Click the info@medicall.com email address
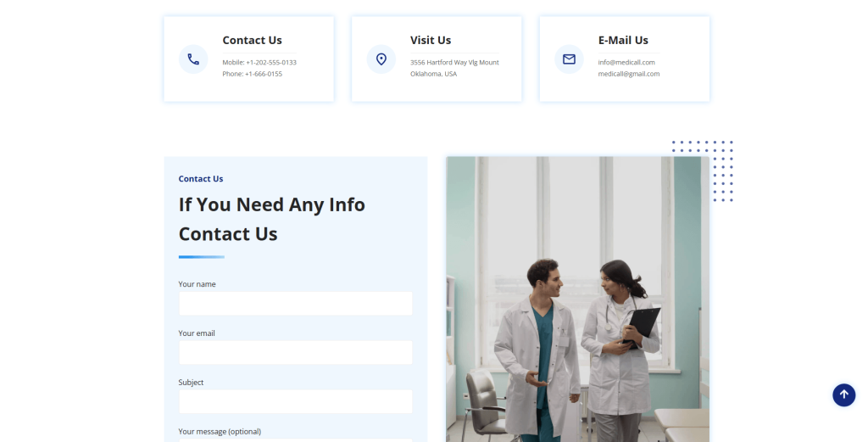 coord(626,63)
